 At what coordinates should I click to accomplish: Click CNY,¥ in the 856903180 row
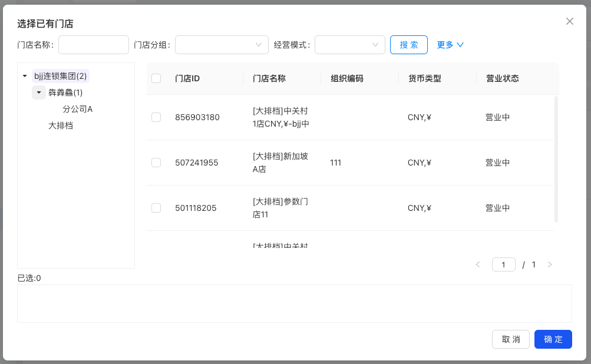tap(419, 117)
